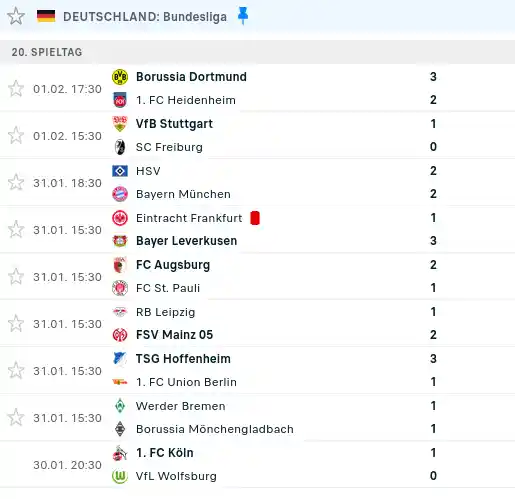This screenshot has width=515, height=499.
Task: Open the Bayer Leverkusen team name
Action: [x=186, y=241]
